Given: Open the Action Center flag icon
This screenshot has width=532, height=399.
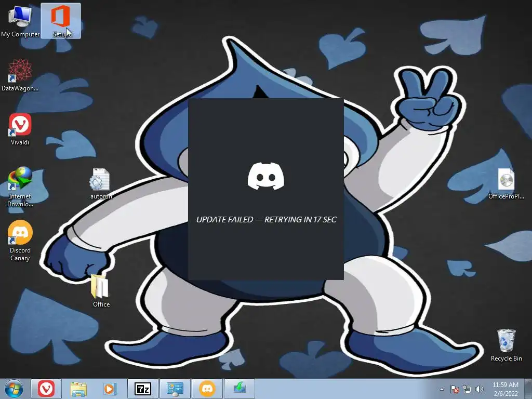Looking at the screenshot, I should (455, 389).
